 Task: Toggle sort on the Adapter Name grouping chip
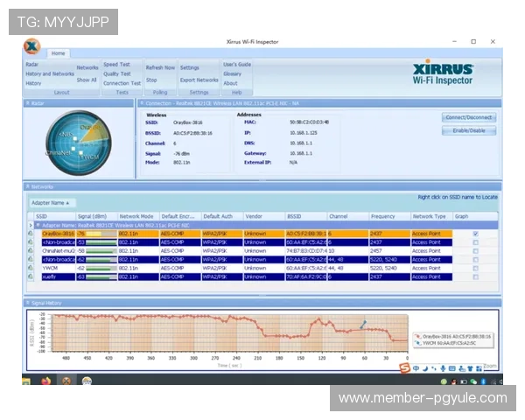pos(52,203)
